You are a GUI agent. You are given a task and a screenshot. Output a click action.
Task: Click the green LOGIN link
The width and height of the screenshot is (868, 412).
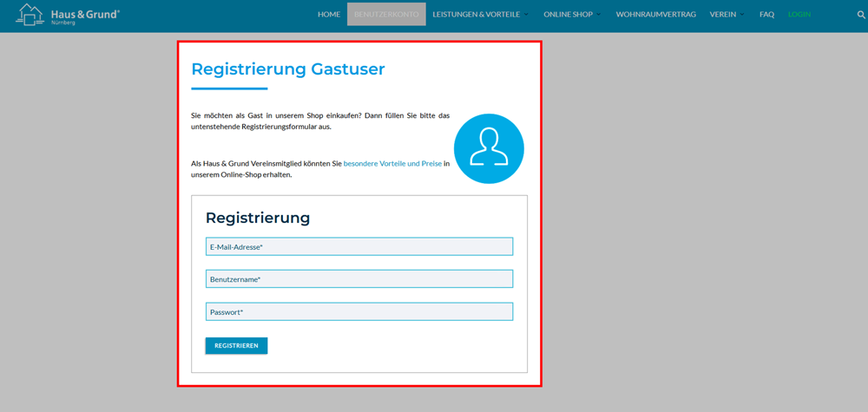pyautogui.click(x=799, y=15)
